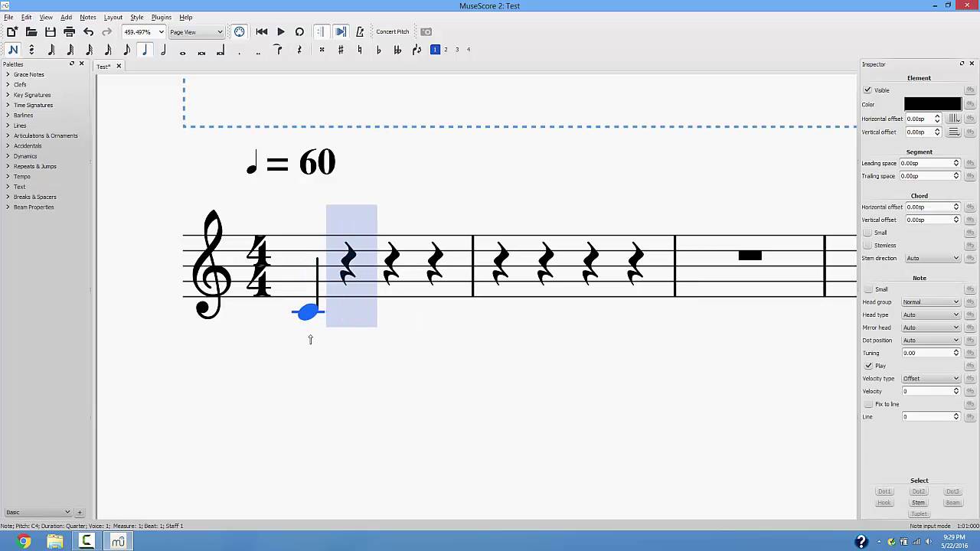The image size is (980, 551).
Task: Open the Style menu
Action: click(137, 17)
